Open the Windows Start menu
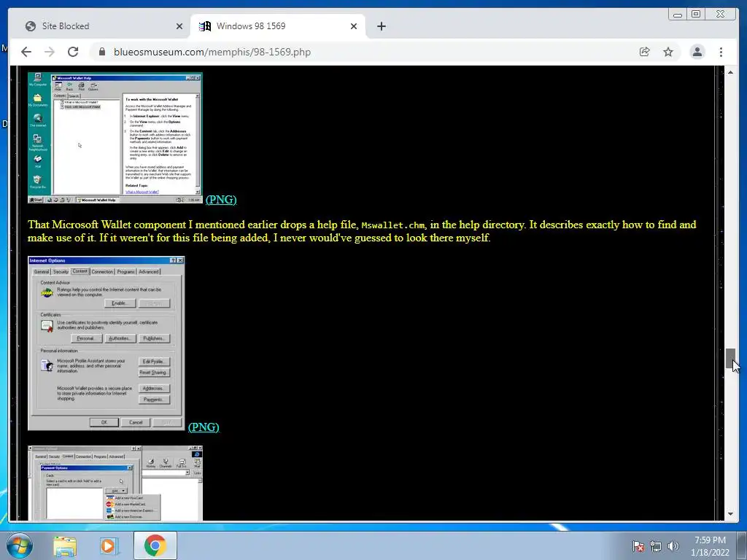 click(20, 545)
